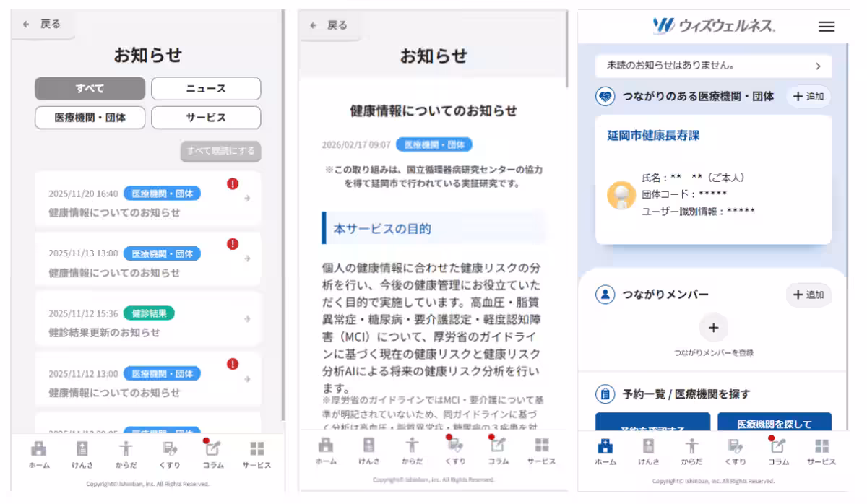Open the hamburger menu on home screen
Viewport: 867px width, 504px height.
[x=826, y=27]
